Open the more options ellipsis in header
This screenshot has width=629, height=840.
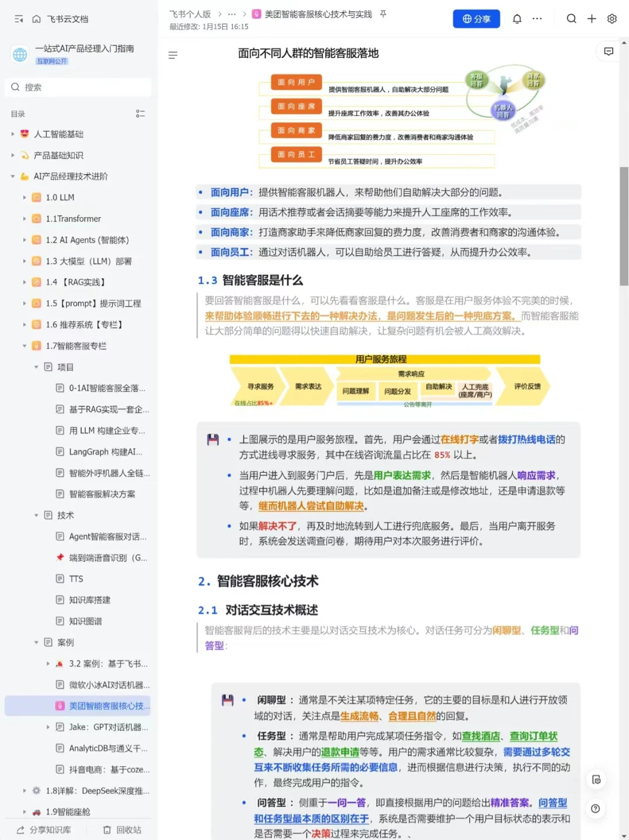(537, 19)
